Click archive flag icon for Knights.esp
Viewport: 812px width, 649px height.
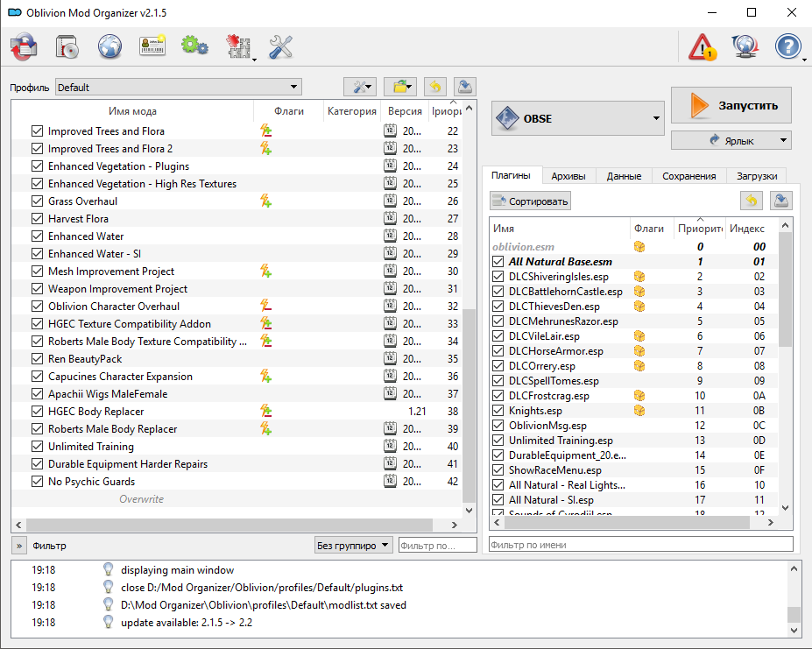coord(639,411)
